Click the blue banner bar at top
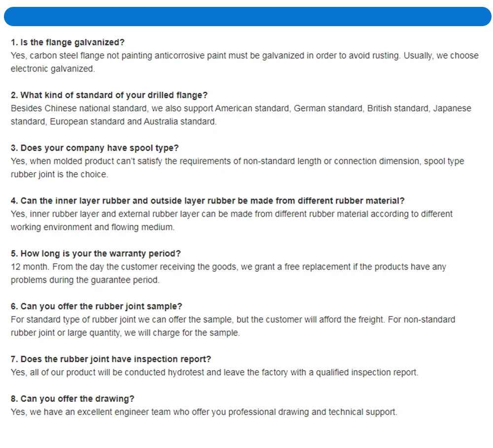 (x=246, y=16)
